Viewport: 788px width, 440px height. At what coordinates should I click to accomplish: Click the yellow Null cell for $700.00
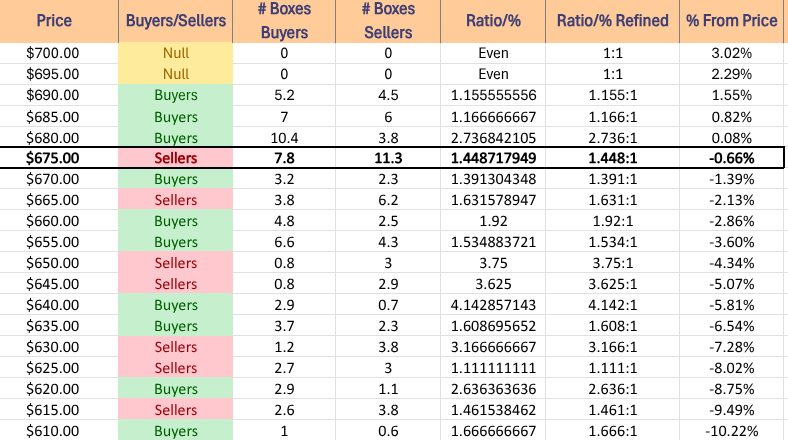pyautogui.click(x=176, y=53)
